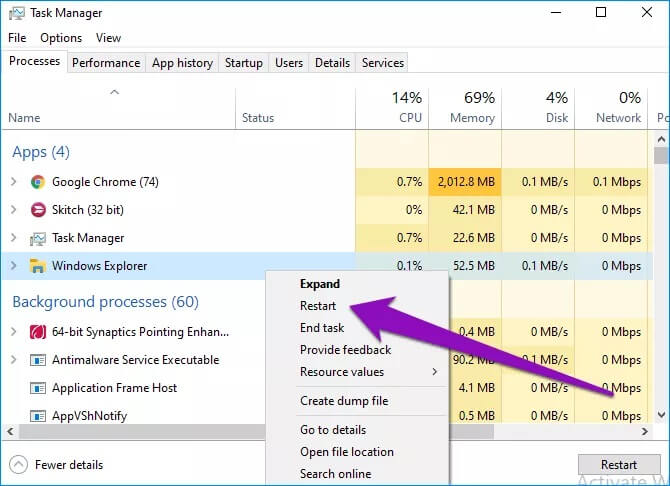Expand the Windows Explorer process row

click(x=13, y=265)
